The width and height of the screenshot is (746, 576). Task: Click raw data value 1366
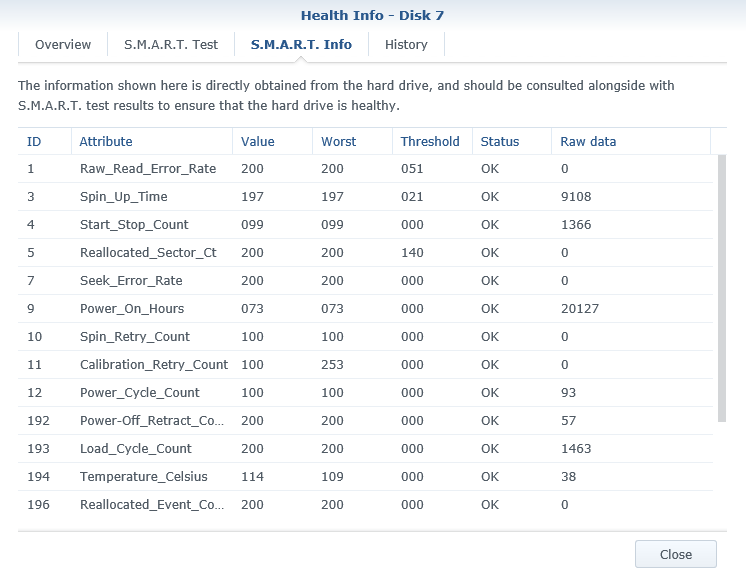click(576, 225)
